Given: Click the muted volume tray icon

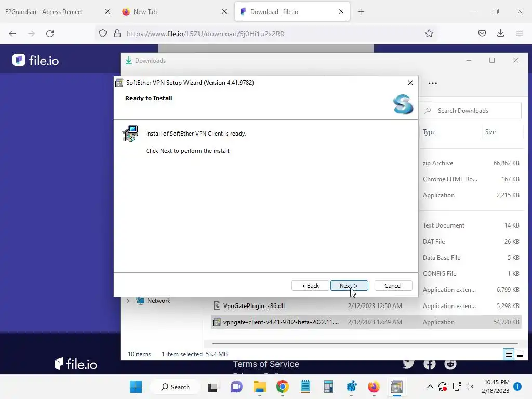Looking at the screenshot, I should (x=470, y=387).
